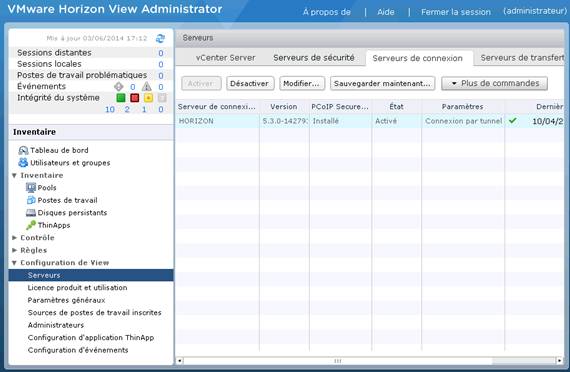Click Fermer la session link

pos(456,12)
